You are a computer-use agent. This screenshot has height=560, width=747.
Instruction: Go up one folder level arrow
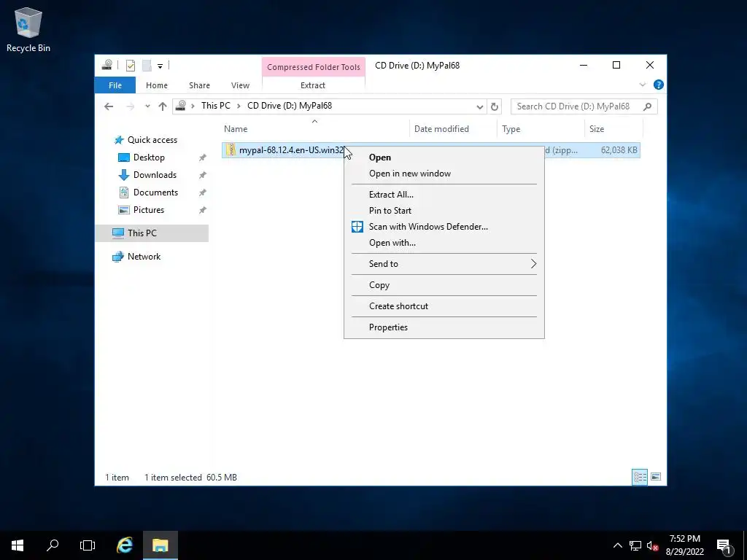pyautogui.click(x=163, y=106)
